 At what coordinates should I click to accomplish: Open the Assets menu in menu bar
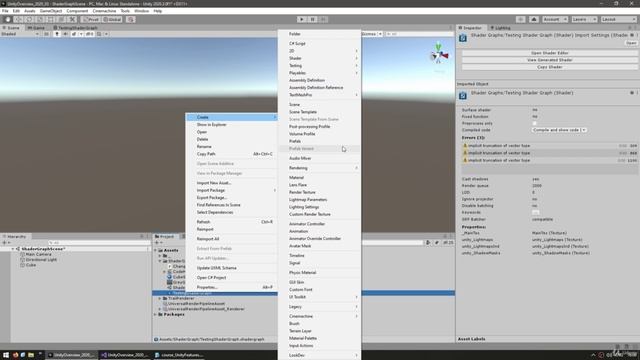pos(29,11)
